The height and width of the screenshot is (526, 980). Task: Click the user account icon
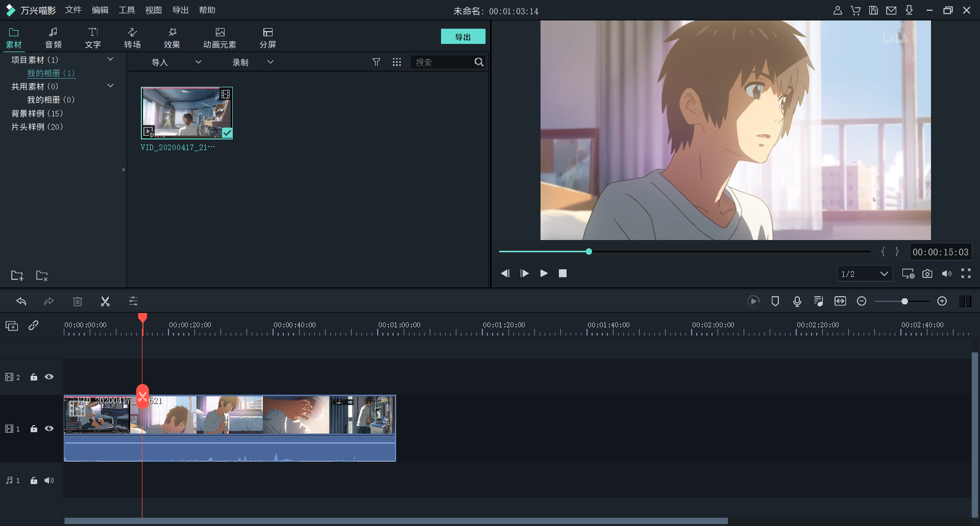coord(838,10)
